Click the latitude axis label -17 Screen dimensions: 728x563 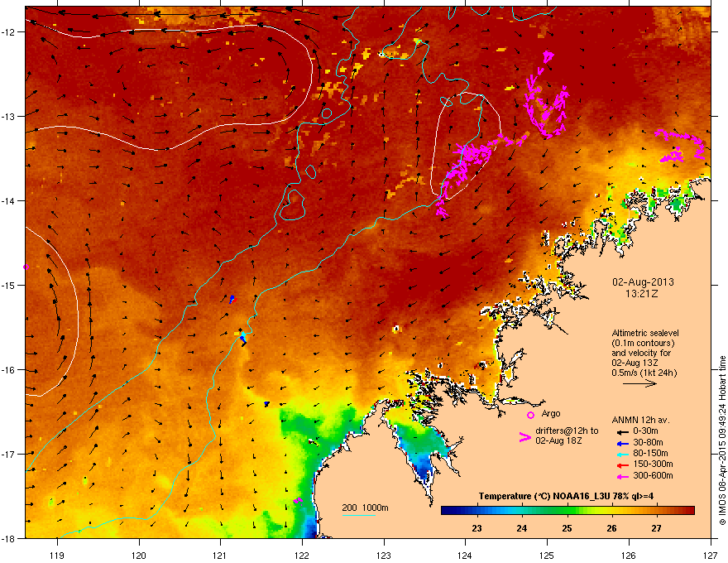pyautogui.click(x=8, y=454)
